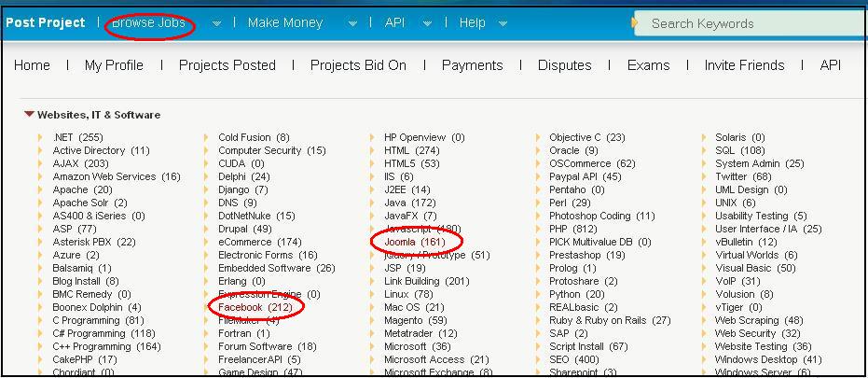Open the Help menu
This screenshot has width=868, height=378.
(x=472, y=22)
